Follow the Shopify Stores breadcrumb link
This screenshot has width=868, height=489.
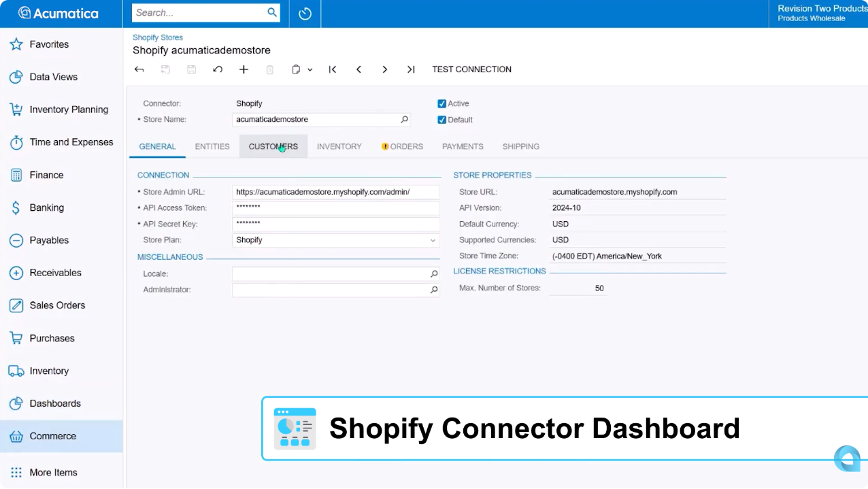[158, 37]
